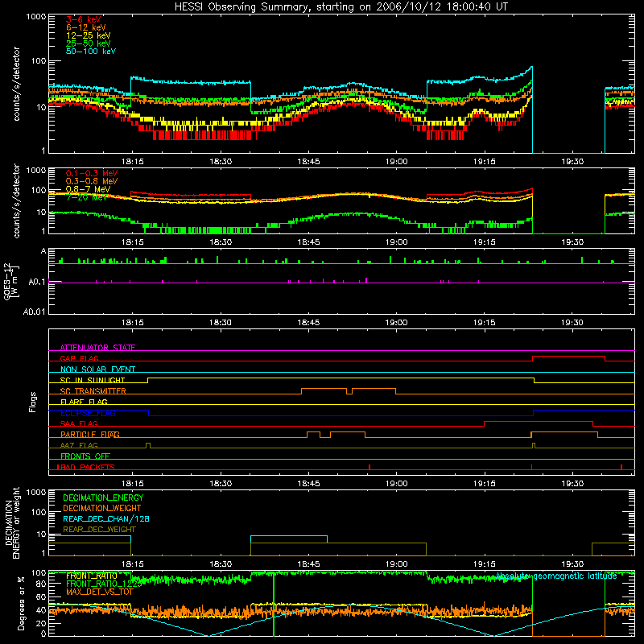
Task: Select the NON_SOLAR_EVENT flag label
Action: [x=97, y=369]
